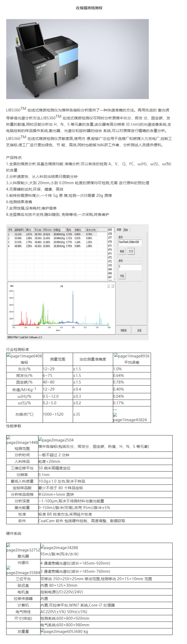The image size is (187, 644).
Task: Click the 行业检测标准 heading
Action: click(17, 349)
